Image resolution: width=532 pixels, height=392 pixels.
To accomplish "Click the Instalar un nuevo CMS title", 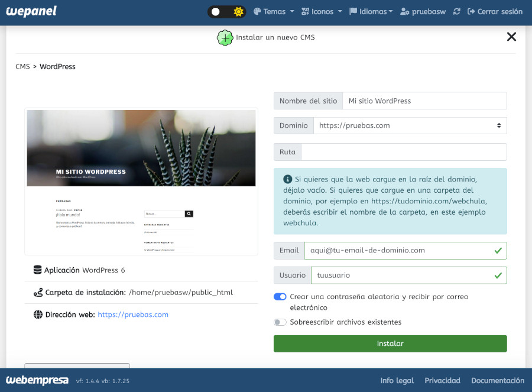I will pyautogui.click(x=275, y=37).
